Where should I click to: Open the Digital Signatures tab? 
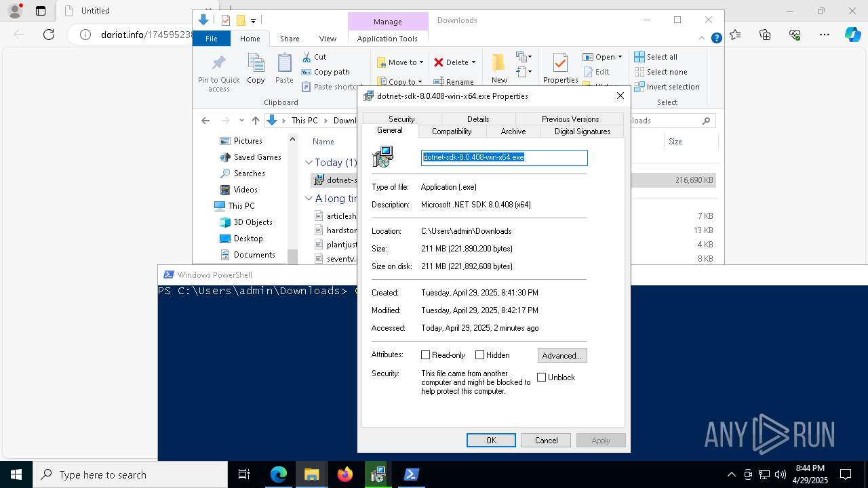(583, 131)
